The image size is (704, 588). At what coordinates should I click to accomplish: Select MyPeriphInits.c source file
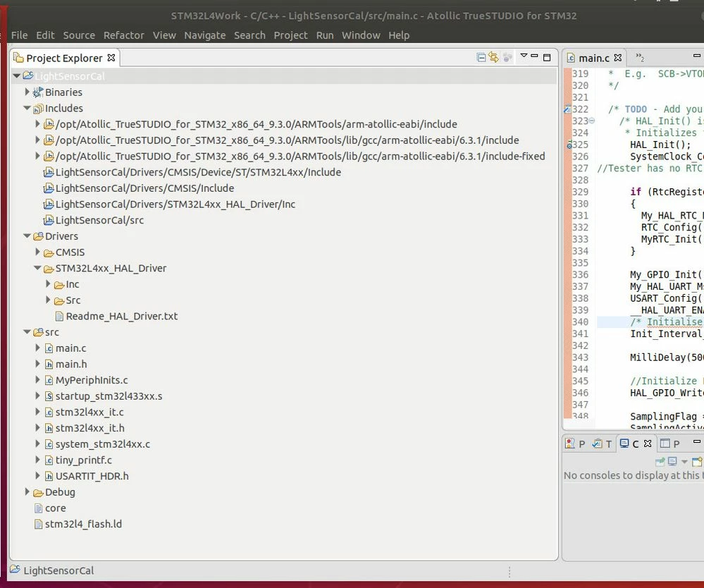[87, 380]
